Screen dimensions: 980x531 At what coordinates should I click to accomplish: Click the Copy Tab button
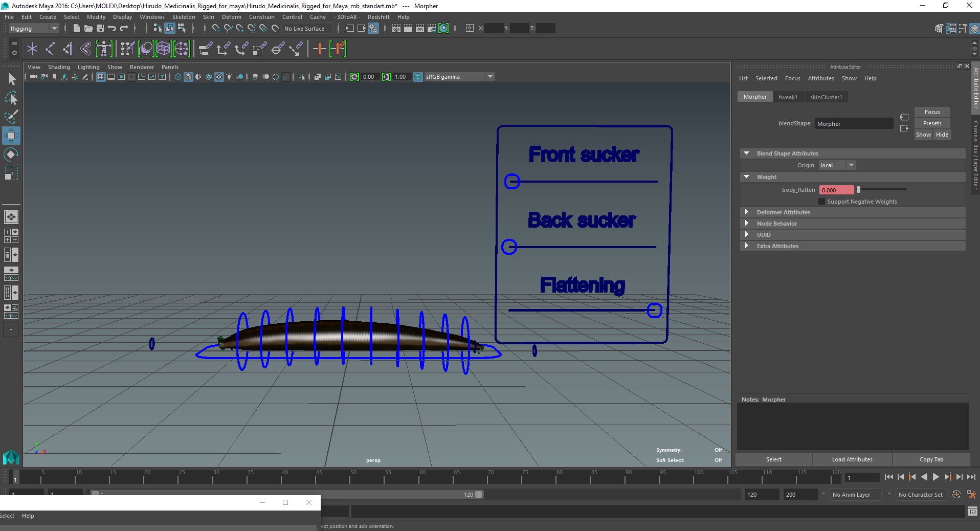[x=931, y=459]
